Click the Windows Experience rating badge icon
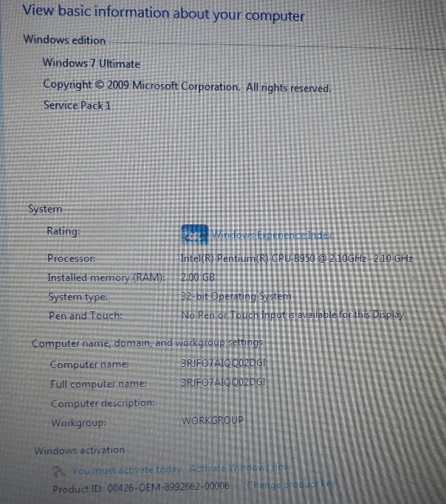 195,235
